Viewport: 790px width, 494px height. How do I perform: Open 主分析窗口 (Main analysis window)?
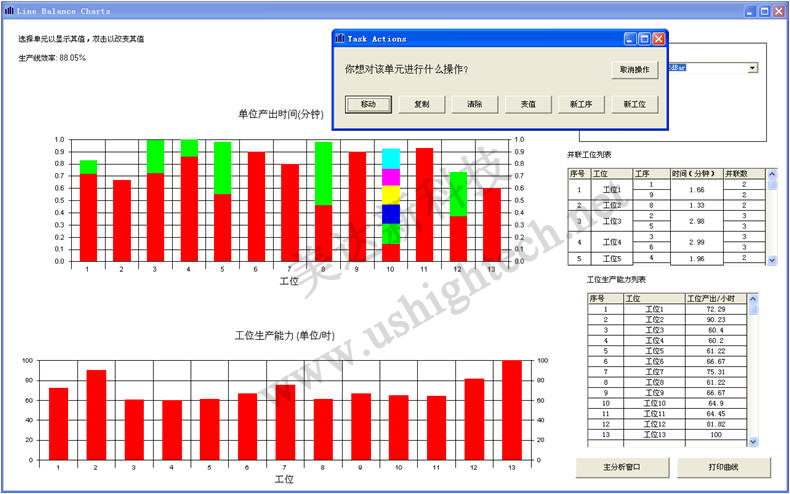click(x=620, y=467)
